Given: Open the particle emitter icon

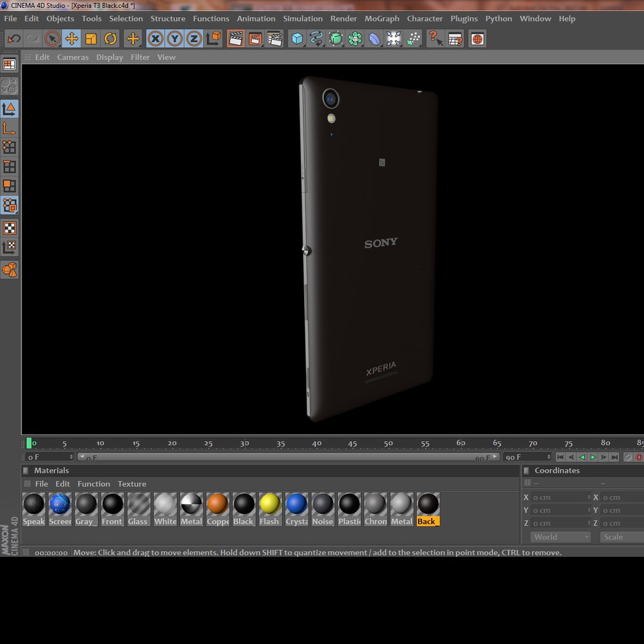Looking at the screenshot, I should pyautogui.click(x=413, y=39).
